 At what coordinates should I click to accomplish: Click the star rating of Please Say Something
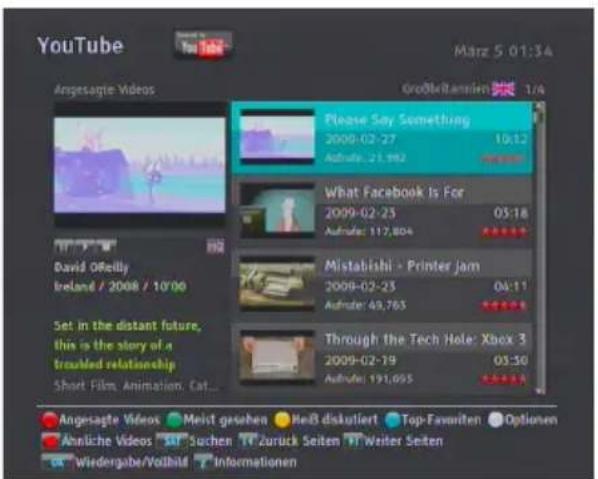503,159
